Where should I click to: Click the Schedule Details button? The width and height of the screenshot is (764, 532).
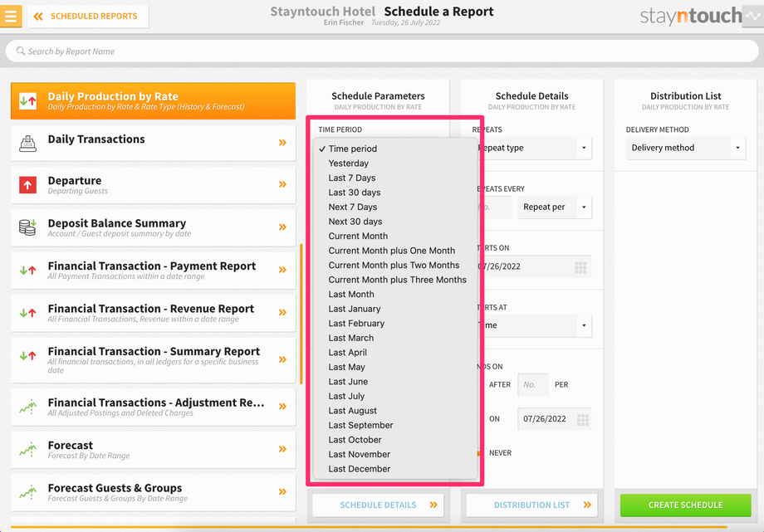tap(378, 505)
